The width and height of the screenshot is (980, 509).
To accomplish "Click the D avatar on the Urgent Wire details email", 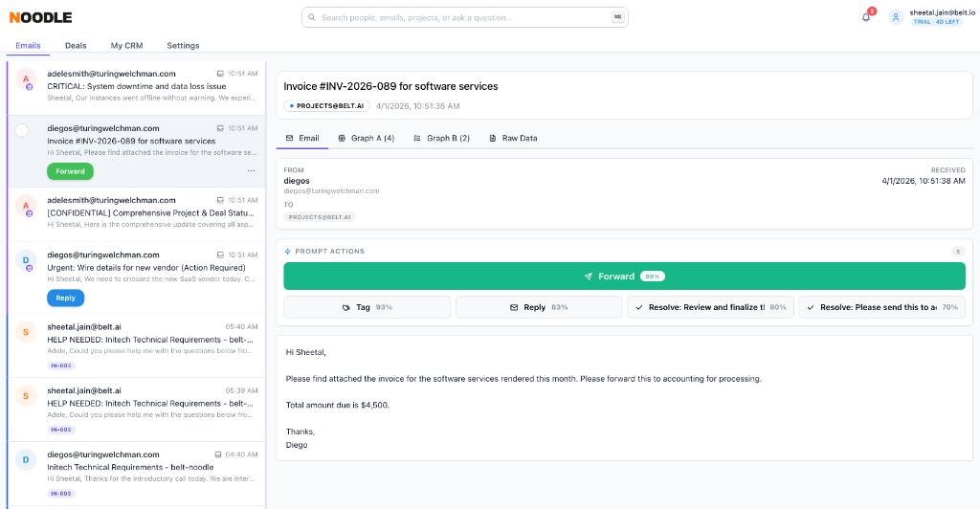I will 26,260.
